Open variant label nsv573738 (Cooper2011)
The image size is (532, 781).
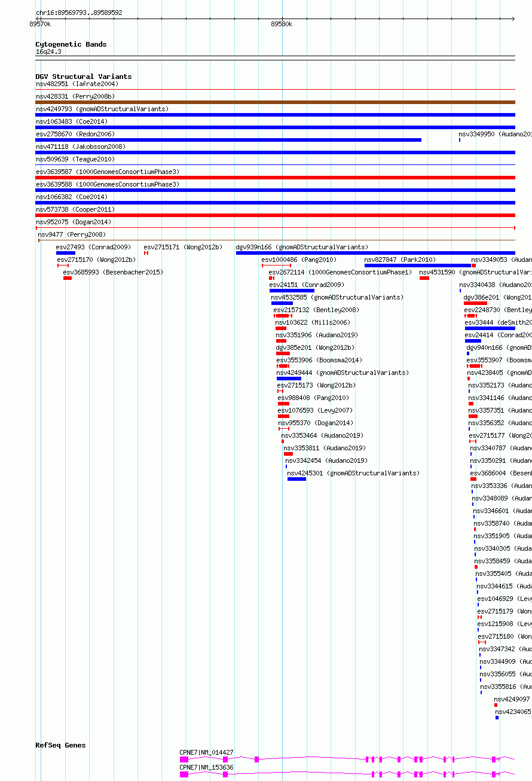click(75, 209)
